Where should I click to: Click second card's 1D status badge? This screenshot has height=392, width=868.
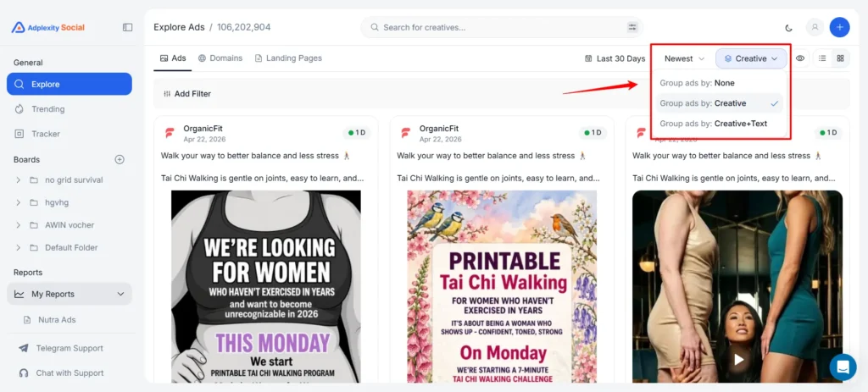point(593,133)
